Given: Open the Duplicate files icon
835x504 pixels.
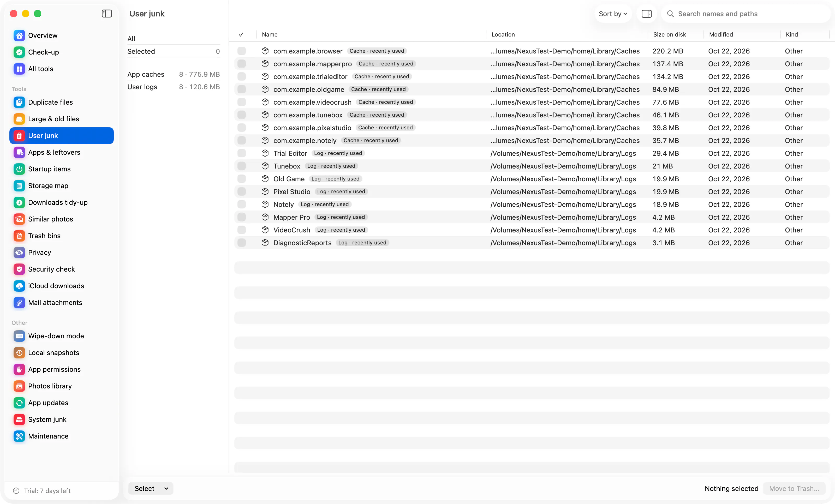Looking at the screenshot, I should click(x=19, y=102).
